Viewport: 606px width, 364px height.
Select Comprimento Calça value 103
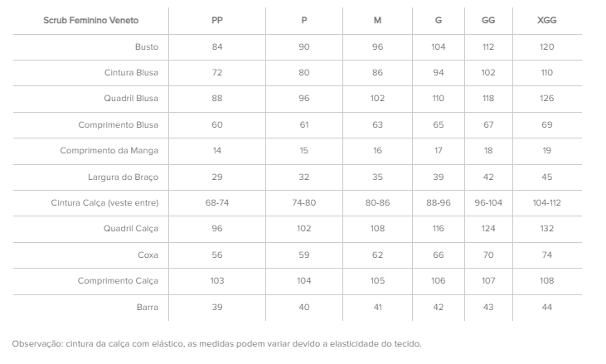point(217,281)
